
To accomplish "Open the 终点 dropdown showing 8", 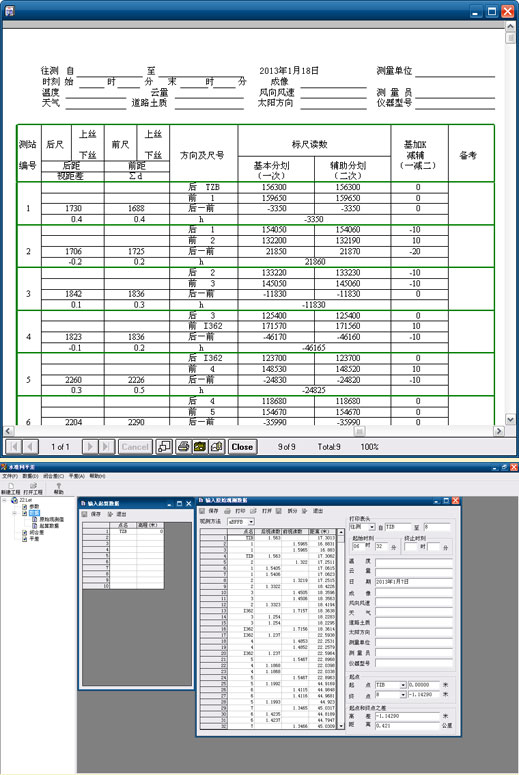I will pos(403,694).
